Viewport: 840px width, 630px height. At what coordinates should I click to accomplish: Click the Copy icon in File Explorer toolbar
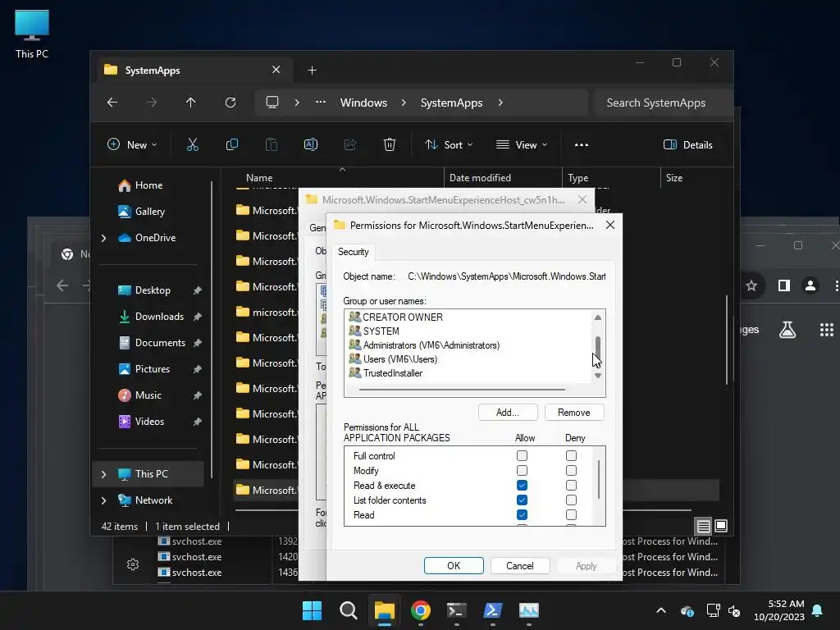tap(232, 144)
